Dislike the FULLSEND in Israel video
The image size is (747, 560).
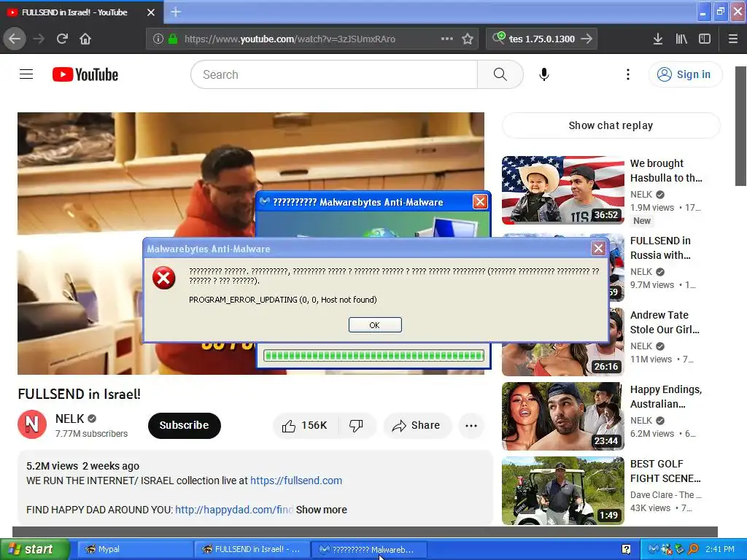pos(356,425)
